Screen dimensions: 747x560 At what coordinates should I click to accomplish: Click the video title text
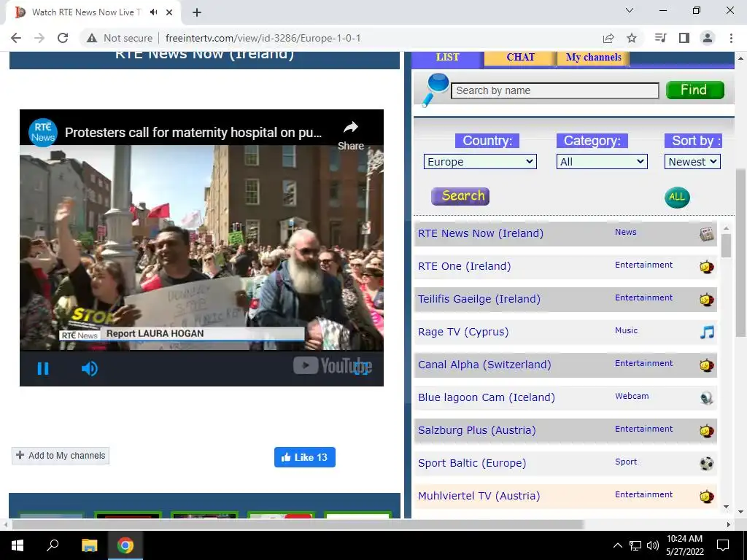(x=193, y=133)
